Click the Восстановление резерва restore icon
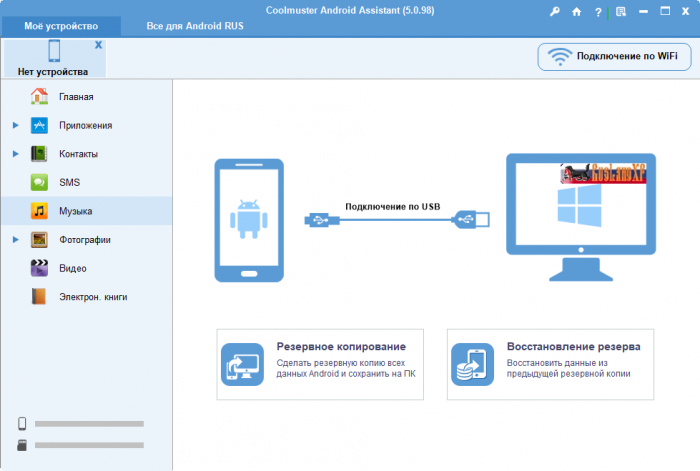The width and height of the screenshot is (700, 471). [x=472, y=364]
